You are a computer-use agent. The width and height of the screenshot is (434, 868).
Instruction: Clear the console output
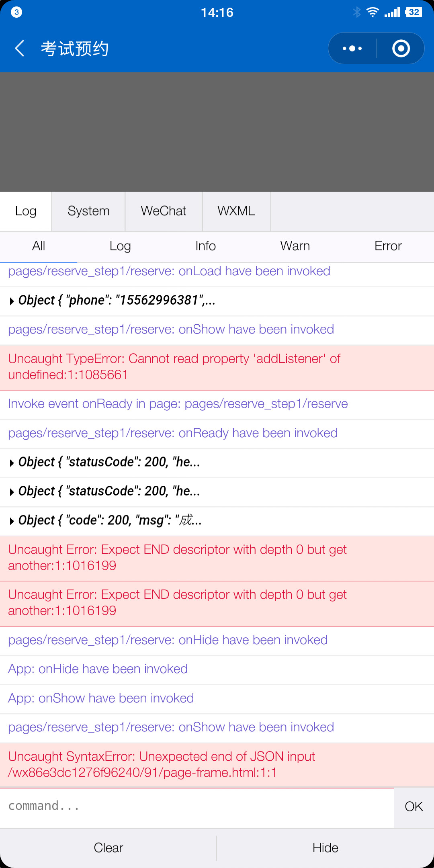108,848
